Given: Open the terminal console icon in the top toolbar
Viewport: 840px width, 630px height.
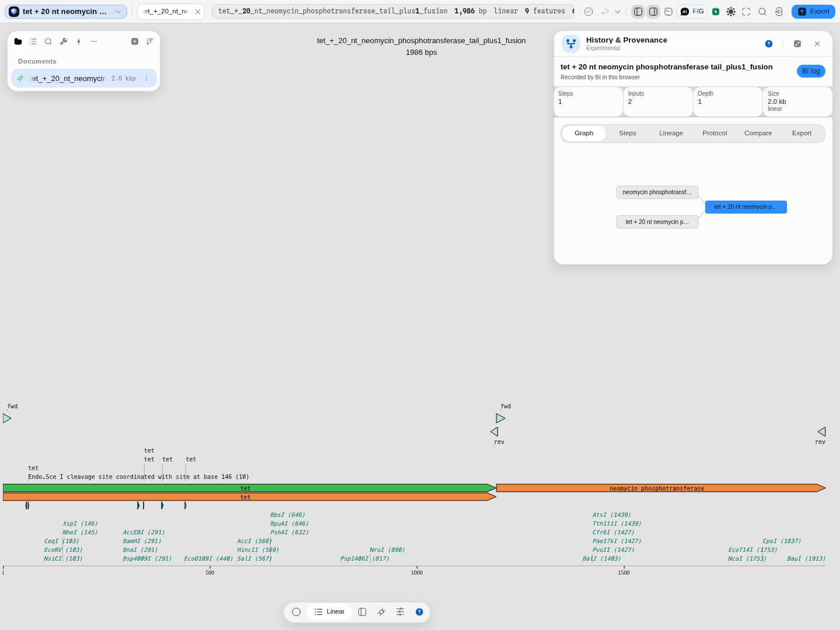Looking at the screenshot, I should 668,12.
